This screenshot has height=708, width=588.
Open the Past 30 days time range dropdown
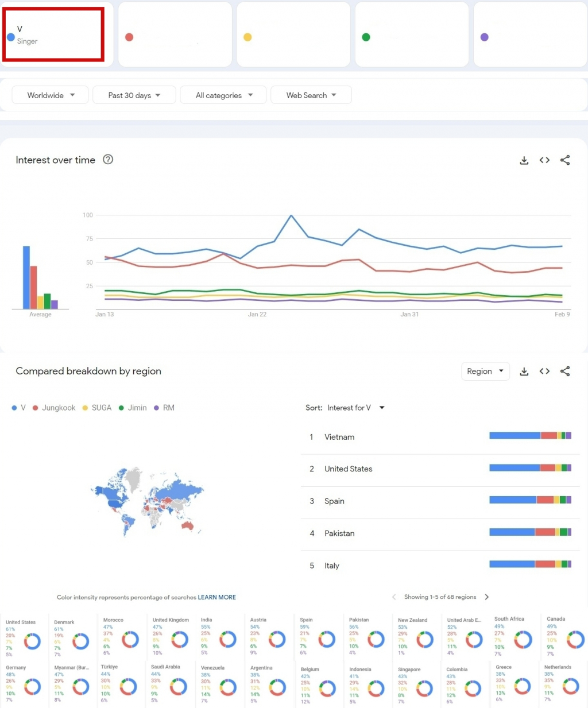tap(134, 95)
